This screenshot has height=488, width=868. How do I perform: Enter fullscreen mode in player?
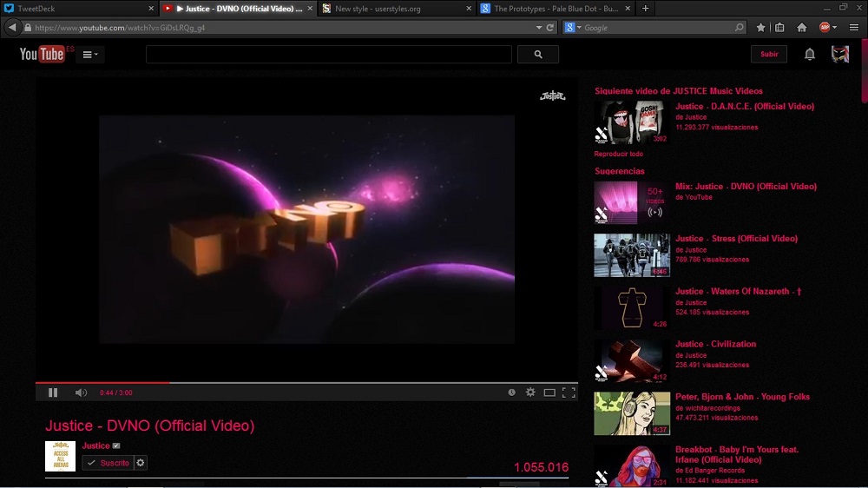(569, 392)
